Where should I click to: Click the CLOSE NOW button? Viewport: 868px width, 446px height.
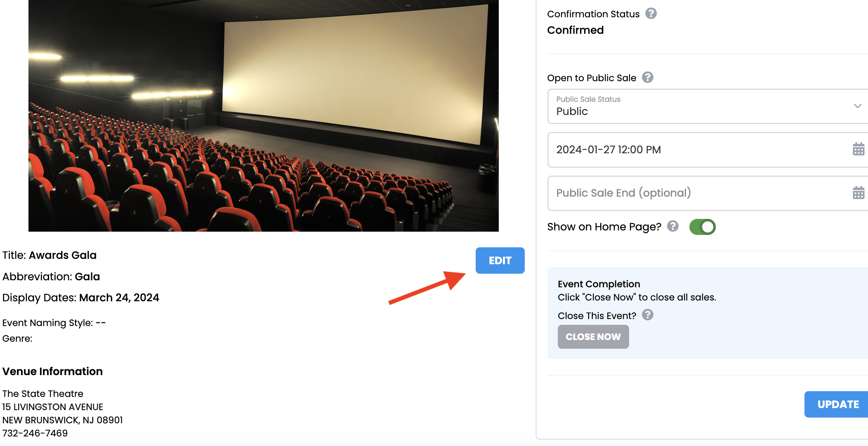pos(593,337)
